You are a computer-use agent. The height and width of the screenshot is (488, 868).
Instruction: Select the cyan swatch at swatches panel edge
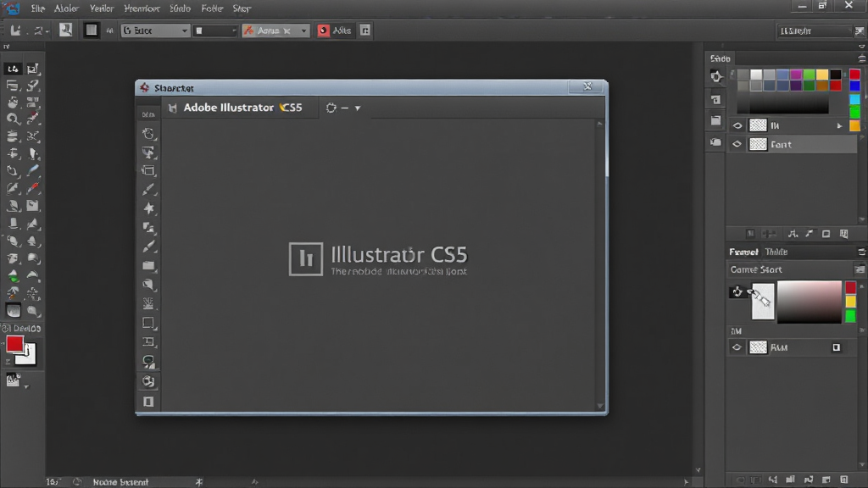click(854, 100)
